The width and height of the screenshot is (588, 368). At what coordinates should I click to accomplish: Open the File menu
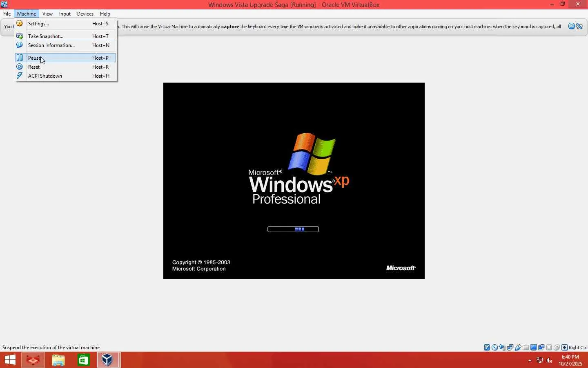pos(7,13)
